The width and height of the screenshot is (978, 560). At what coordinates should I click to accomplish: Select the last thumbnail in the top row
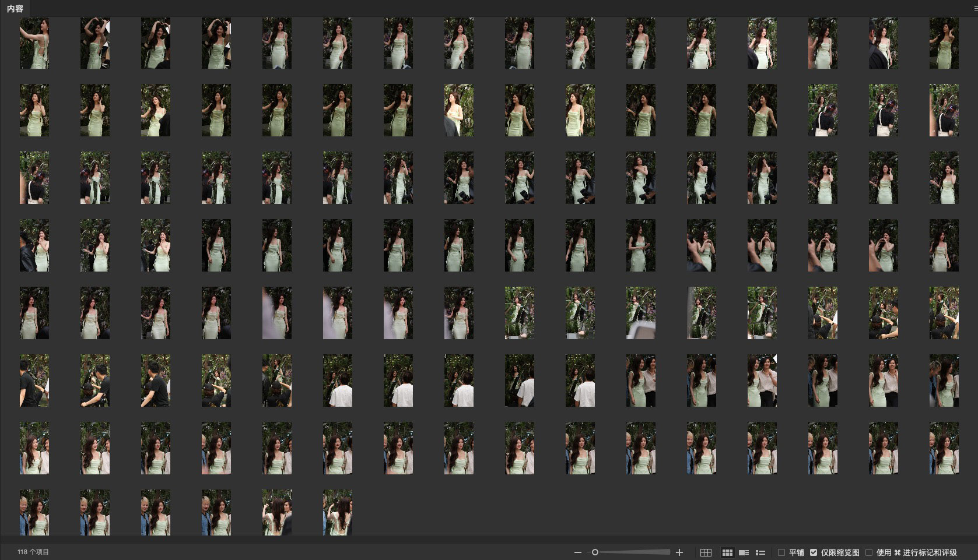click(944, 43)
